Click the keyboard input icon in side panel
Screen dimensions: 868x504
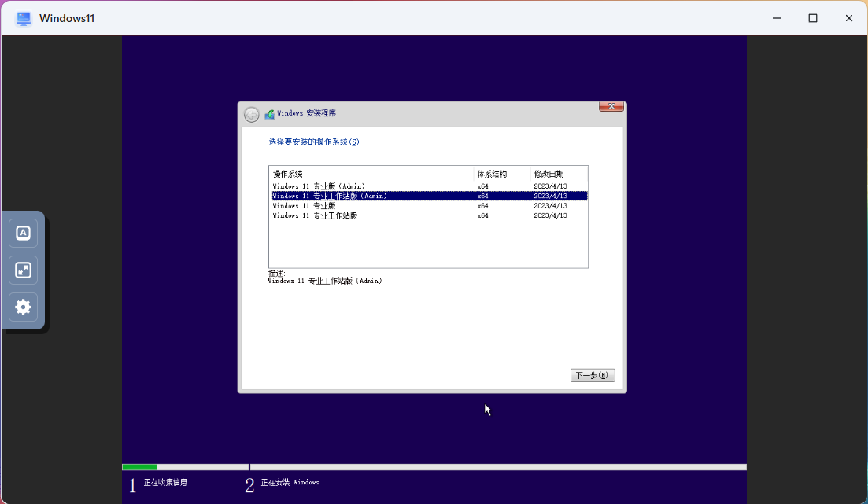(24, 233)
